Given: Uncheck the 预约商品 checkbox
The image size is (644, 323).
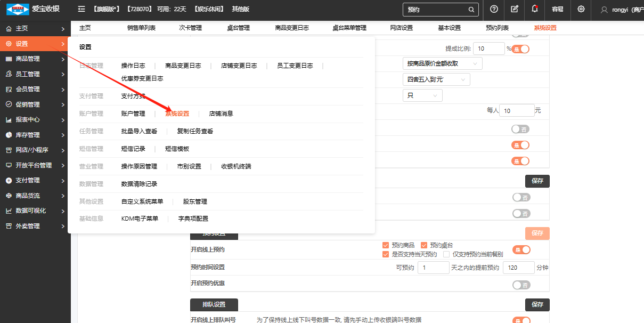Looking at the screenshot, I should click(386, 245).
